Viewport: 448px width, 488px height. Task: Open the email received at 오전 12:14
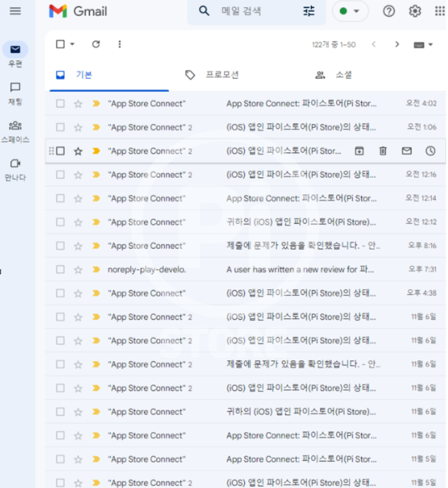click(x=245, y=198)
